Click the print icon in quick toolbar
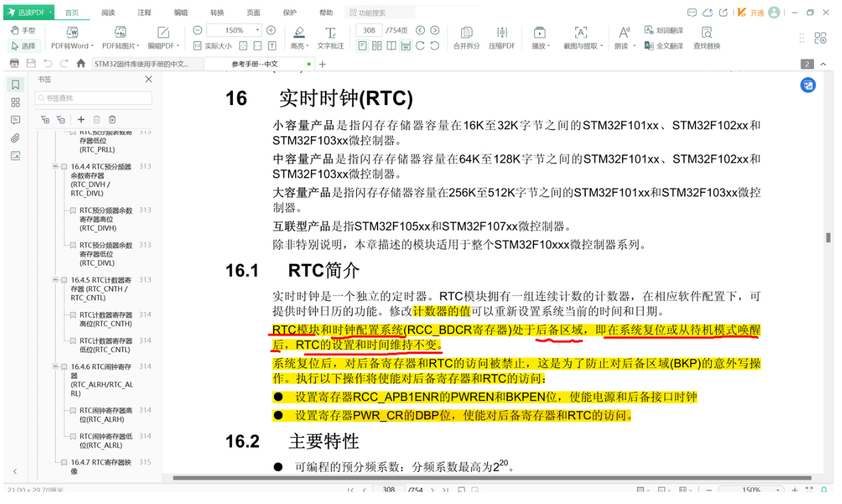Viewport: 842px width, 504px height. [15, 64]
